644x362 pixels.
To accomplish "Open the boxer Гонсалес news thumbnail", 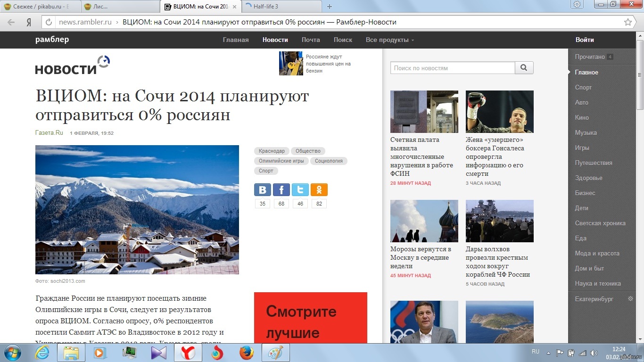I will 500,112.
